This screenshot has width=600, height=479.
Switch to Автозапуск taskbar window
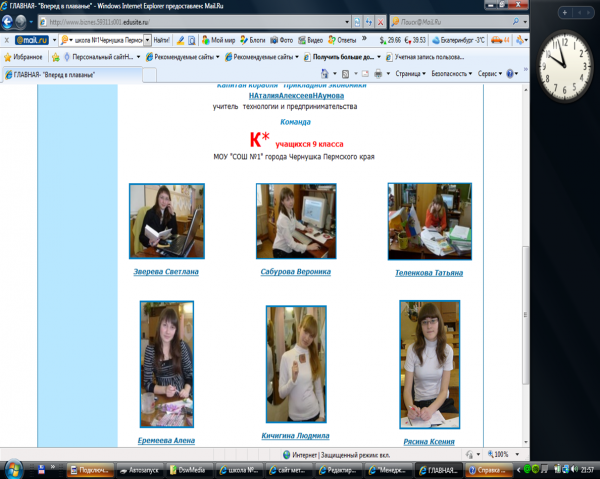pyautogui.click(x=140, y=470)
